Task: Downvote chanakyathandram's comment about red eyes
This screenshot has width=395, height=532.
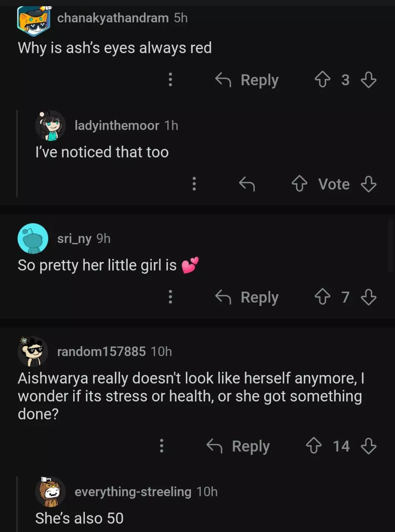Action: pyautogui.click(x=368, y=80)
